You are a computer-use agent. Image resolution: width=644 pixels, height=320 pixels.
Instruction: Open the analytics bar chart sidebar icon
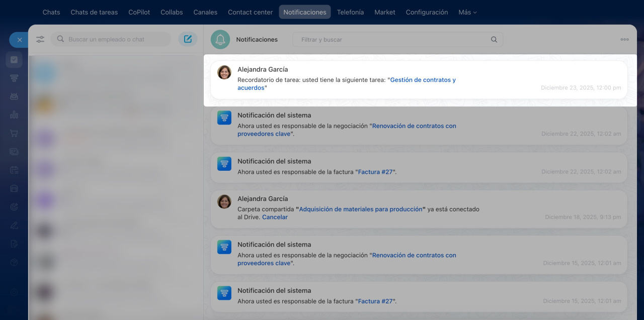point(14,115)
